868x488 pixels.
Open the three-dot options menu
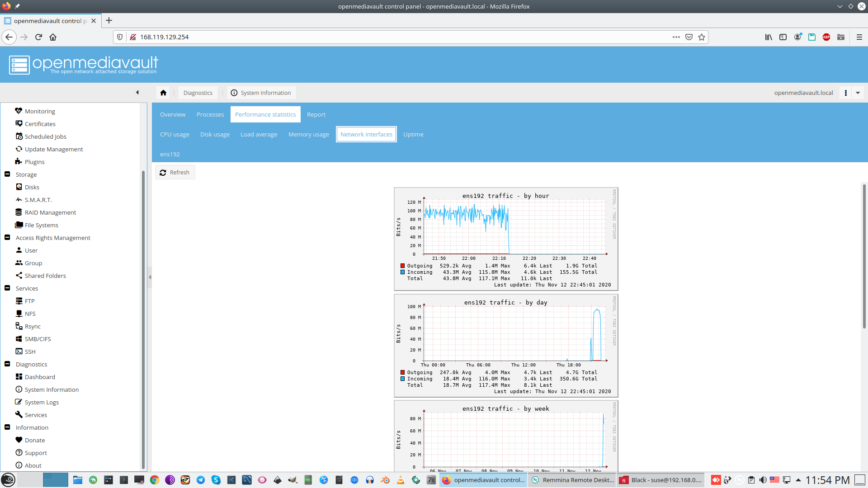tap(845, 93)
